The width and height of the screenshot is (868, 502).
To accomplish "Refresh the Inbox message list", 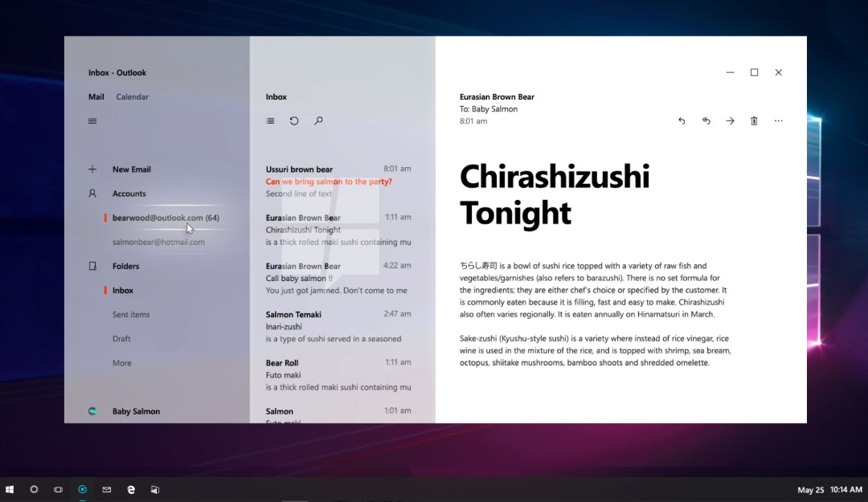I will pos(294,120).
